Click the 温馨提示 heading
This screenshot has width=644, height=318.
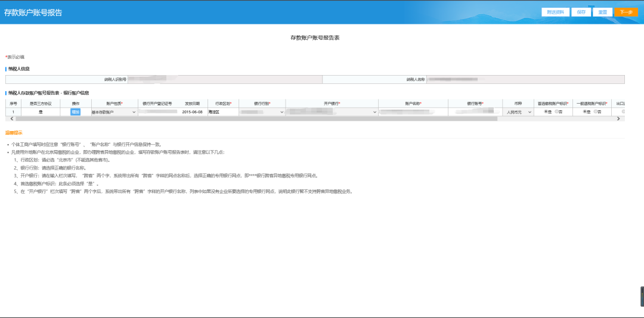pos(14,133)
